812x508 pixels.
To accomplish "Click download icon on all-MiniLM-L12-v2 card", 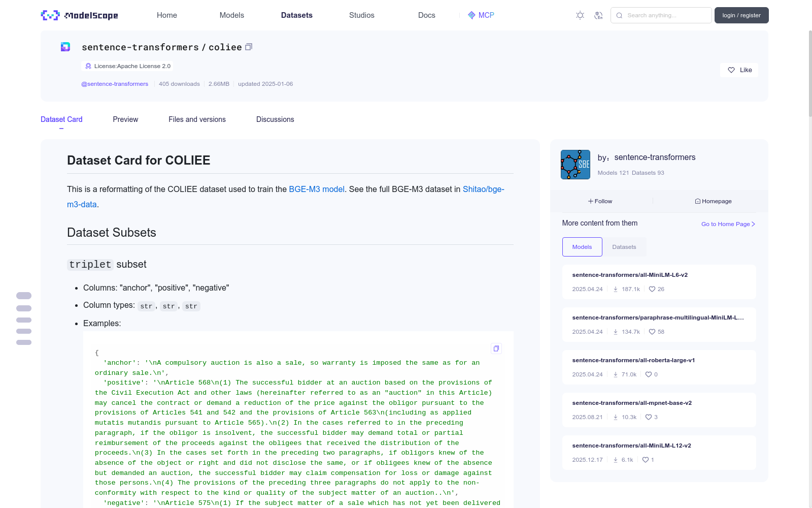I will click(x=616, y=460).
